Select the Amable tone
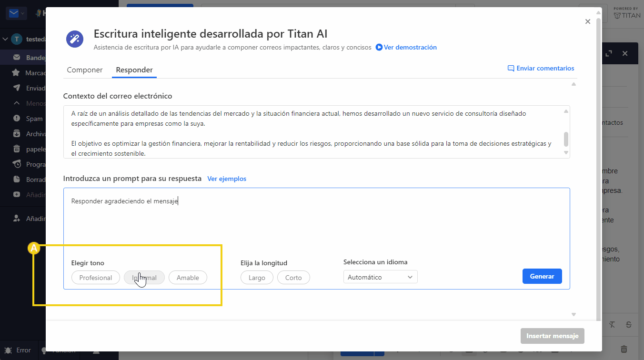This screenshot has width=644, height=360. click(x=188, y=278)
